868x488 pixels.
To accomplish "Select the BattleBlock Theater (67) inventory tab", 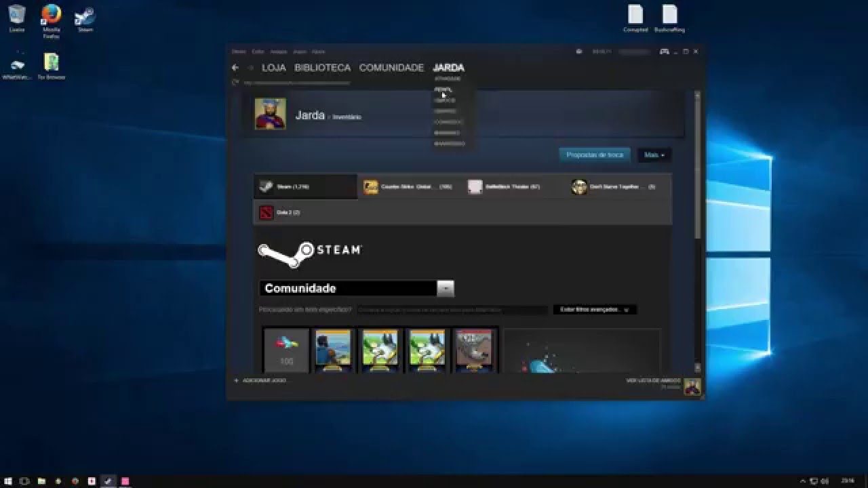I will click(514, 186).
